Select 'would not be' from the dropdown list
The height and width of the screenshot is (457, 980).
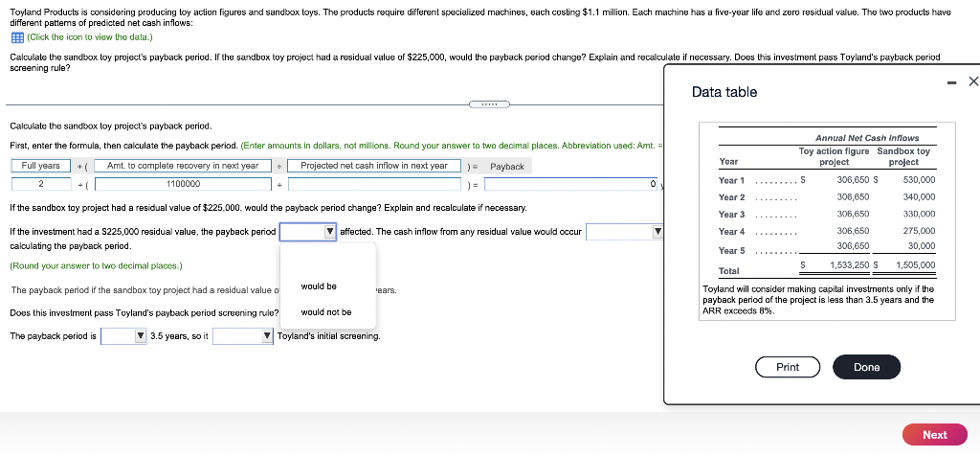click(x=326, y=311)
